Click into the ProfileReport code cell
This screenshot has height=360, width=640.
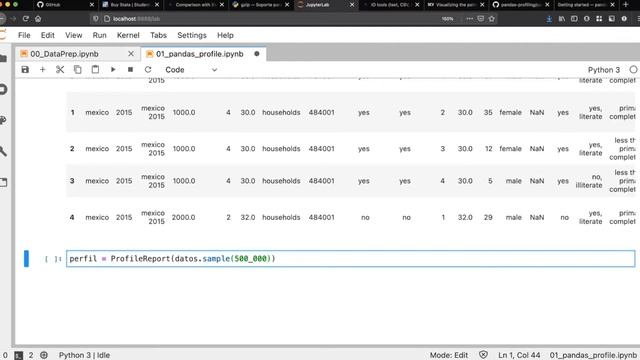350,258
